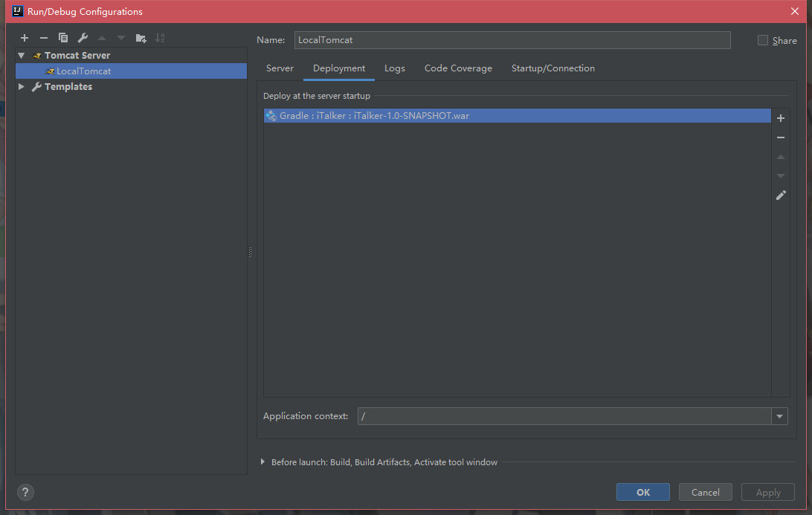Open edit defaults wrench icon
The height and width of the screenshot is (515, 812).
point(83,38)
